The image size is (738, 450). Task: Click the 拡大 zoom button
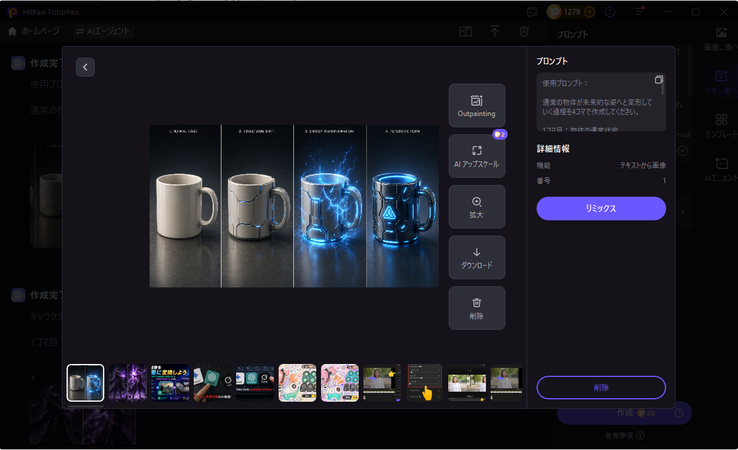pyautogui.click(x=477, y=207)
